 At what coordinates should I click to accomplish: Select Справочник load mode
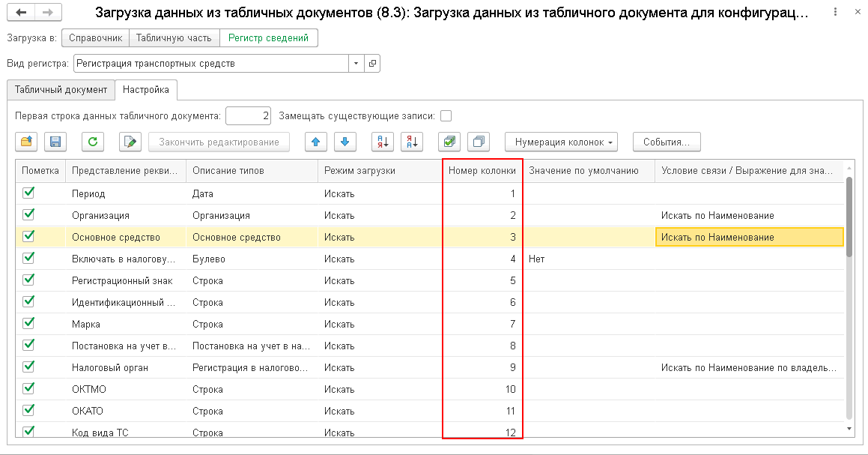click(96, 37)
